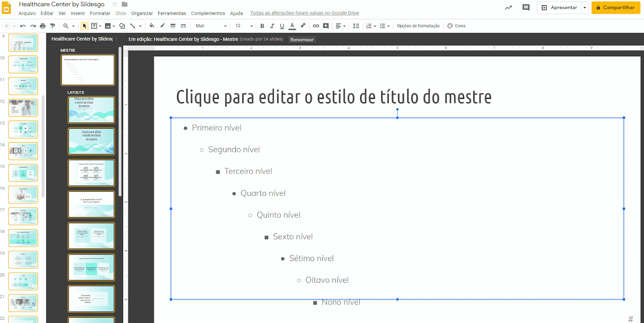Click the 'Quinto nível' text
644x323 pixels.
pyautogui.click(x=279, y=215)
